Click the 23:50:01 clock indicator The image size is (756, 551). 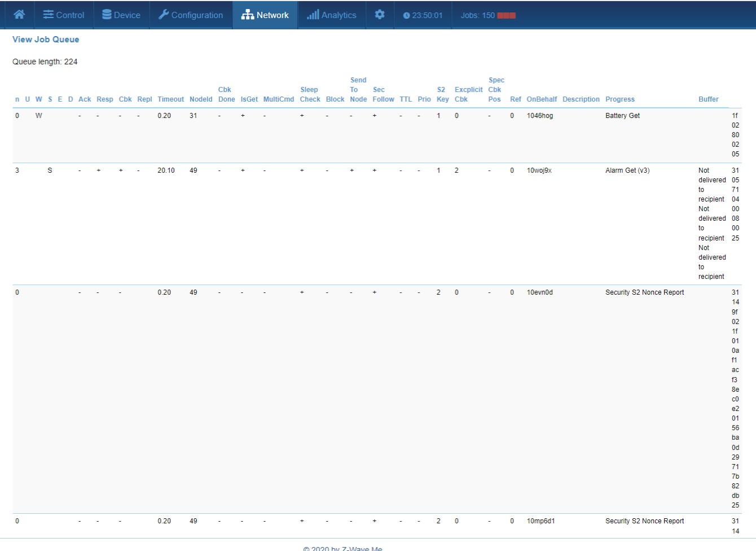(x=423, y=15)
